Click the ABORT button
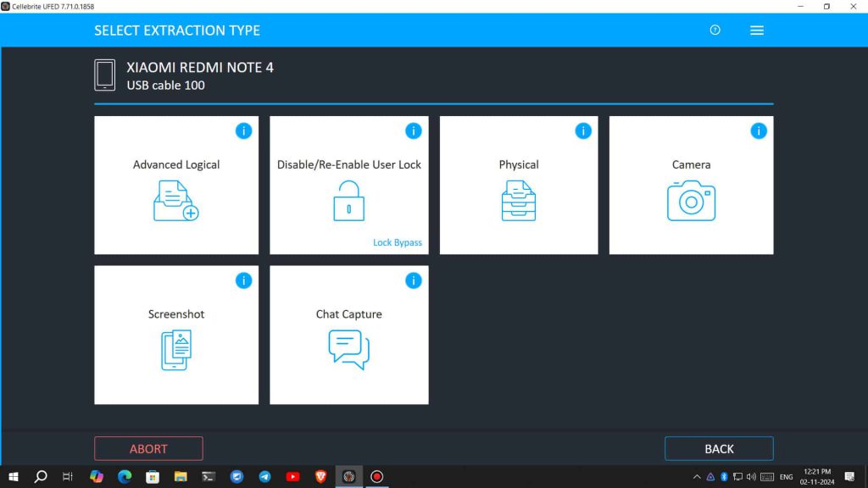 [148, 448]
